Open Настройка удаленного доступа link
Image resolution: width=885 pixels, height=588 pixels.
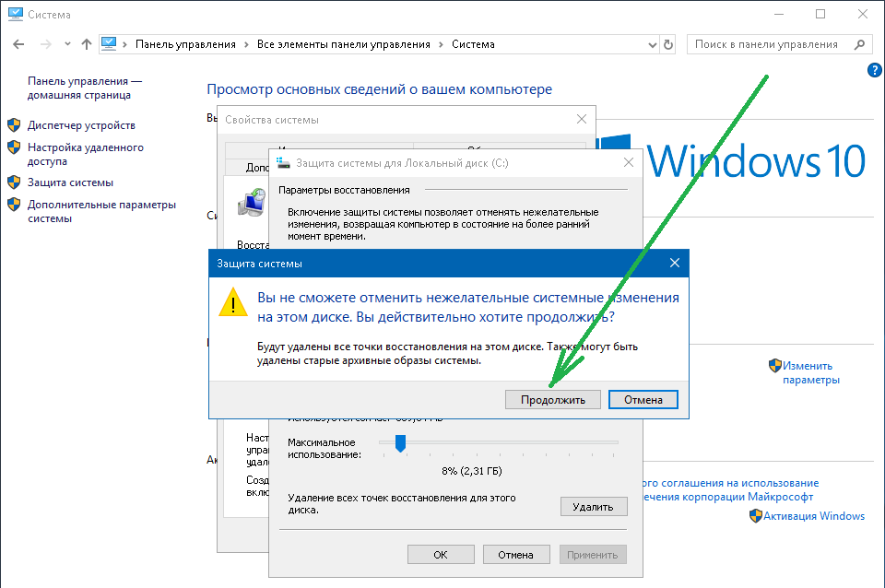[85, 154]
